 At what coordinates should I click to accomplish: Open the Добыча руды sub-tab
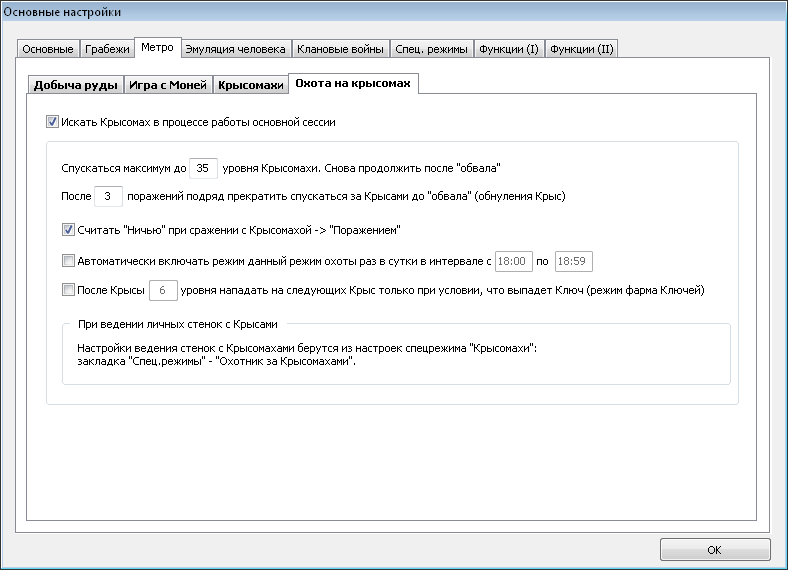coord(75,85)
